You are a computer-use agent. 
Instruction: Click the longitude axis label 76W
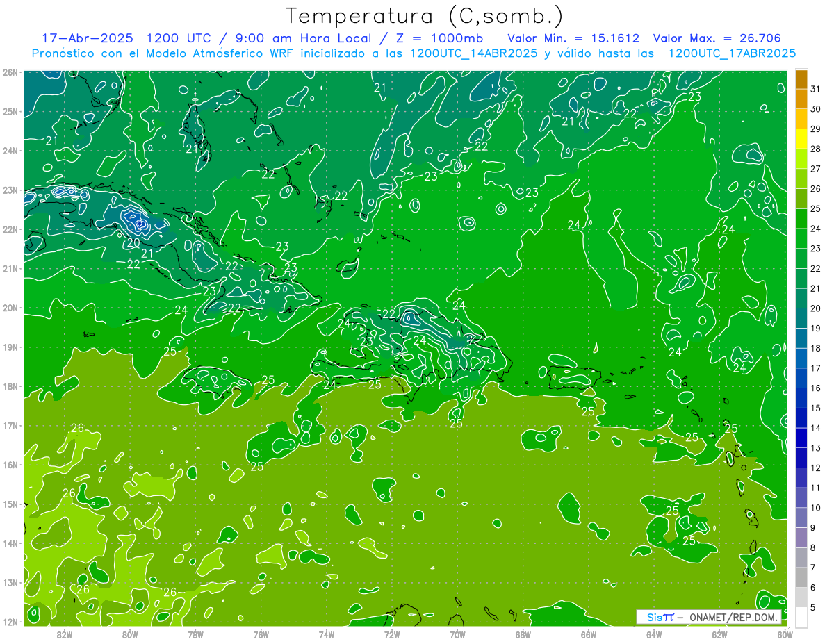pyautogui.click(x=261, y=634)
